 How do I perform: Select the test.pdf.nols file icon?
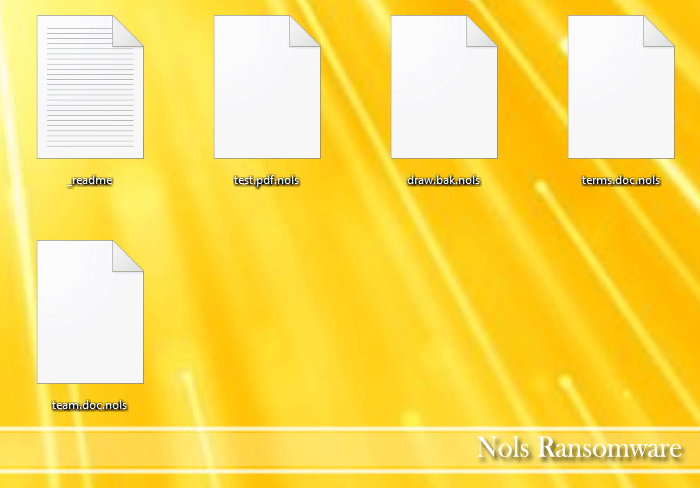pyautogui.click(x=267, y=87)
